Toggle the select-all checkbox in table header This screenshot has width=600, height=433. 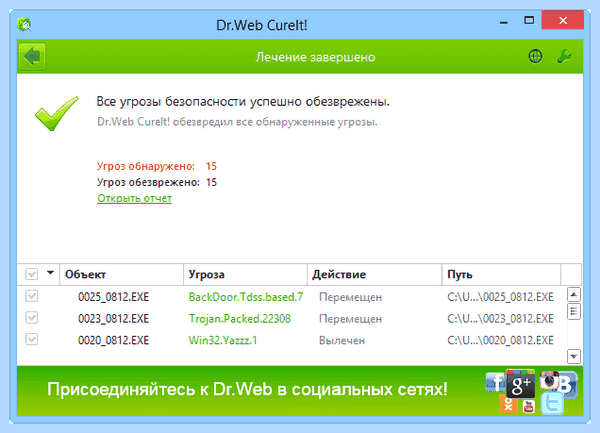(x=31, y=274)
